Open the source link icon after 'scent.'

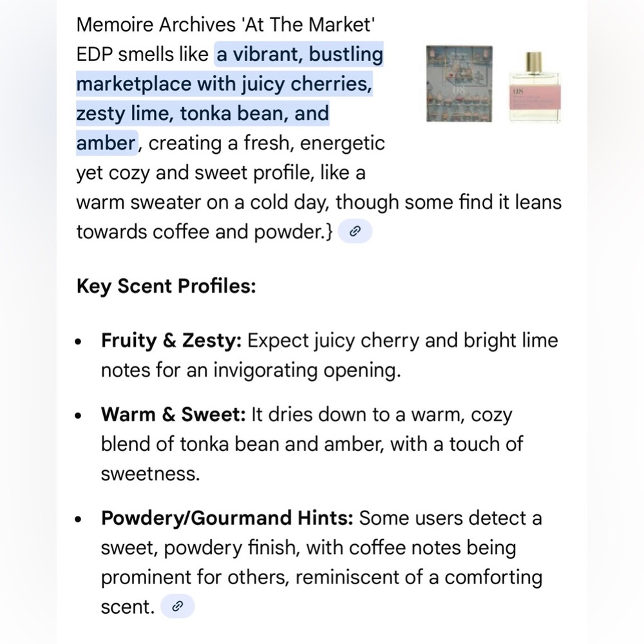(177, 606)
